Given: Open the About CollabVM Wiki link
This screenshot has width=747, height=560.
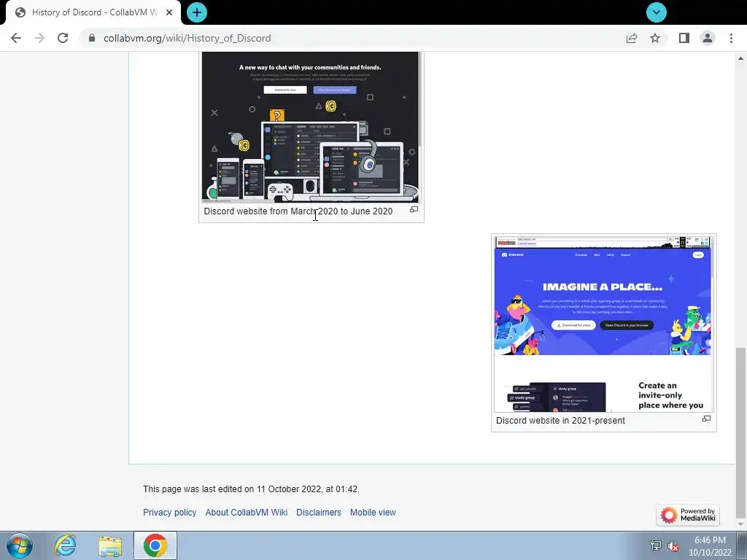Looking at the screenshot, I should click(247, 513).
